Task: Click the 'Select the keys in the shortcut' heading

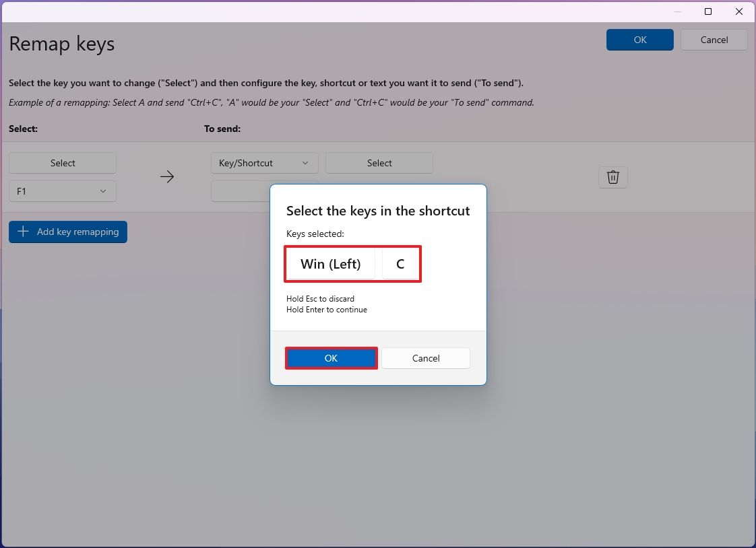Action: click(x=378, y=211)
